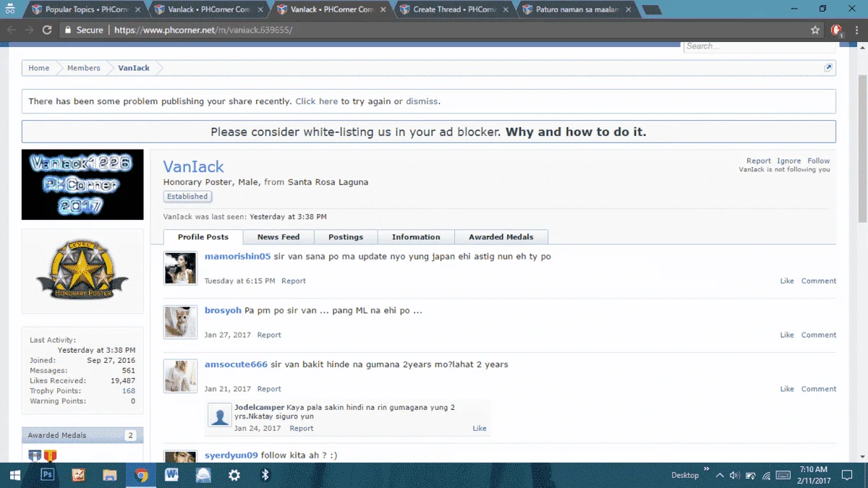
Task: Open the News Feed tab
Action: pos(278,237)
